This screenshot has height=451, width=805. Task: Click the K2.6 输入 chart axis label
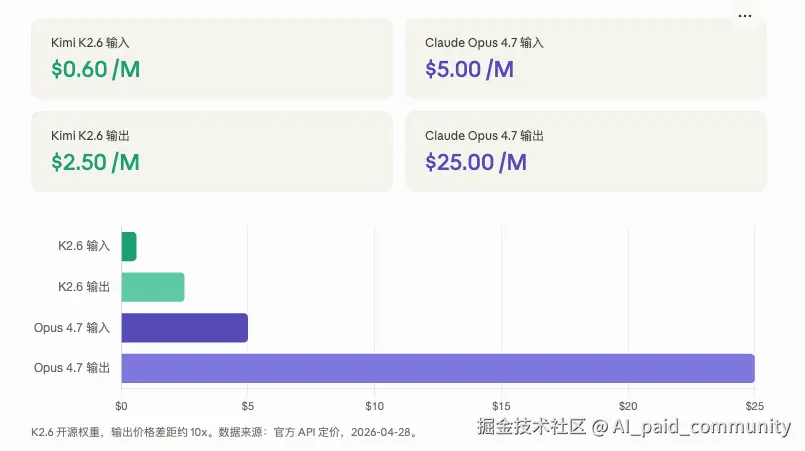[x=84, y=246]
